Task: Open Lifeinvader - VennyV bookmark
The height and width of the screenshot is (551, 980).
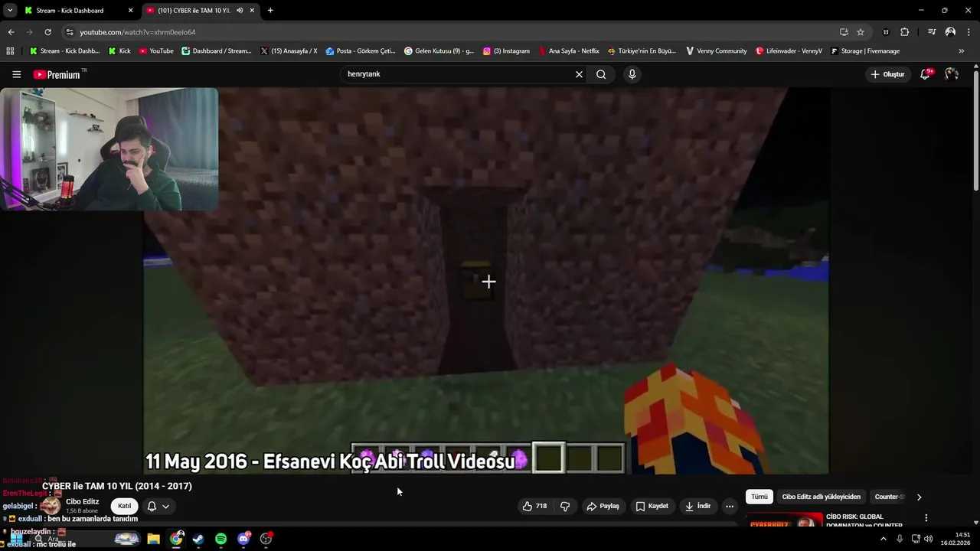Action: pos(789,51)
